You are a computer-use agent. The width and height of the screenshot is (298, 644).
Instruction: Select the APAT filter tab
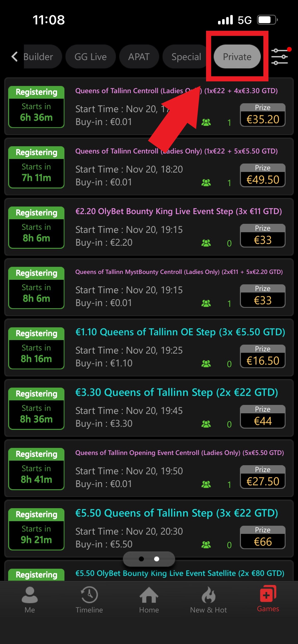(139, 57)
